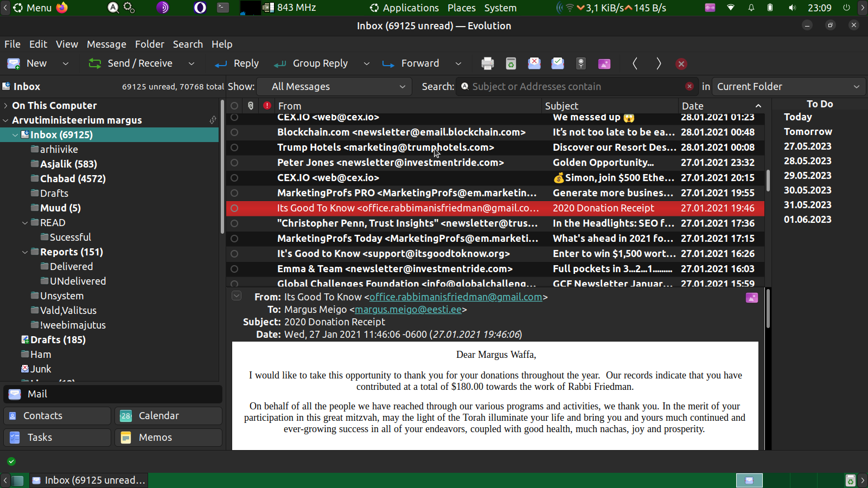Click the New mail toolbar button
The width and height of the screenshot is (868, 488).
[x=29, y=63]
